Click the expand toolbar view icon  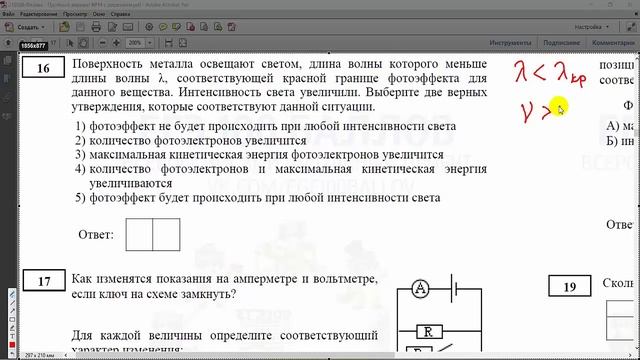click(x=631, y=27)
